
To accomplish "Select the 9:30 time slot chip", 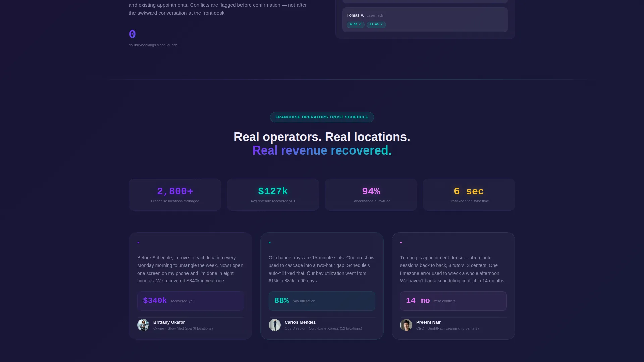I will pyautogui.click(x=356, y=25).
